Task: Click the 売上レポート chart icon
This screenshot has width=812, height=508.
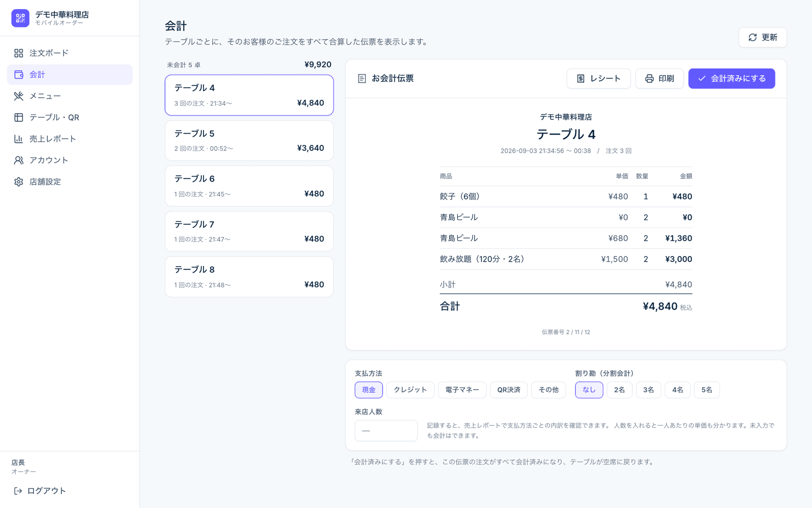Action: point(19,139)
